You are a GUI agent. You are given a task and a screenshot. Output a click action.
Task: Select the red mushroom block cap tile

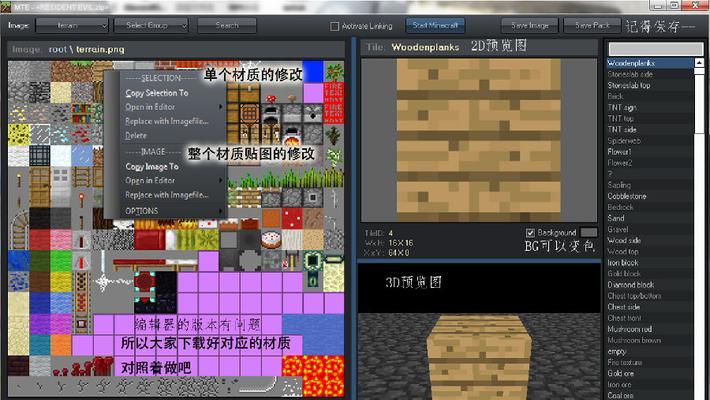292,218
